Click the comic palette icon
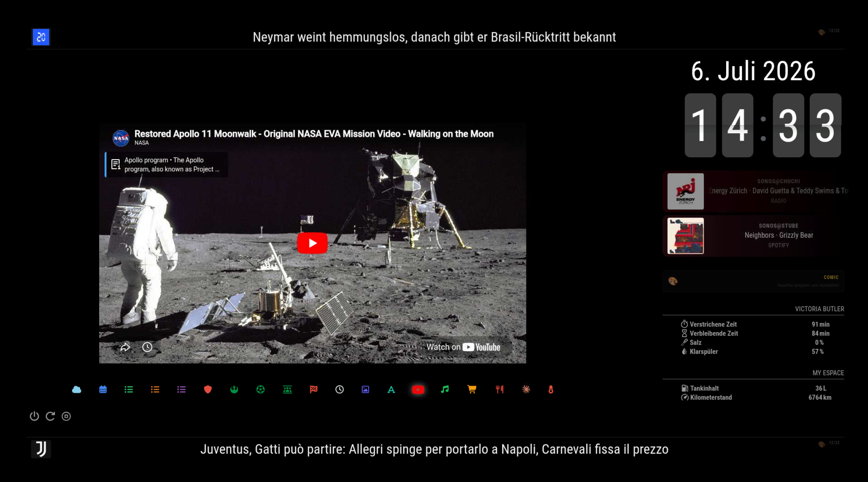The width and height of the screenshot is (868, 482). 673,281
